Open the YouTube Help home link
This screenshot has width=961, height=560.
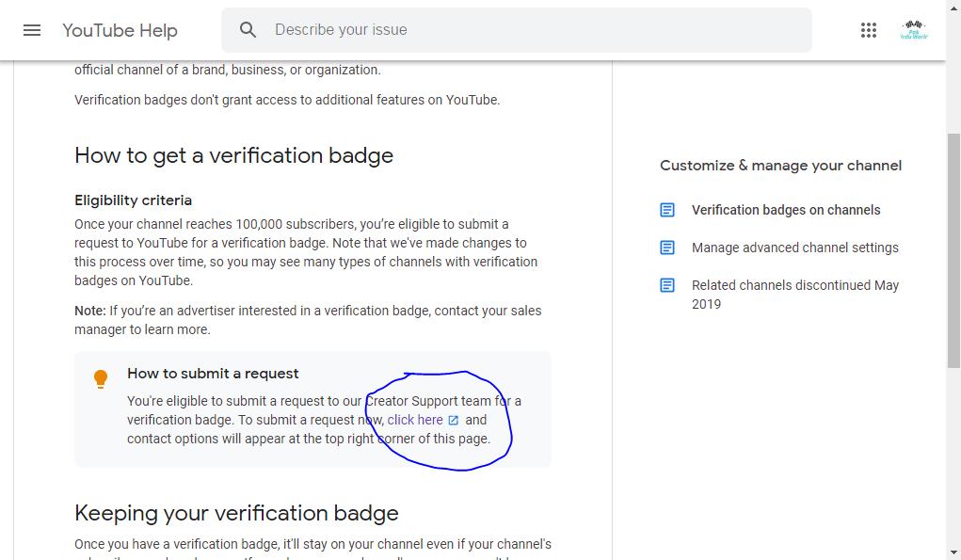[x=120, y=30]
